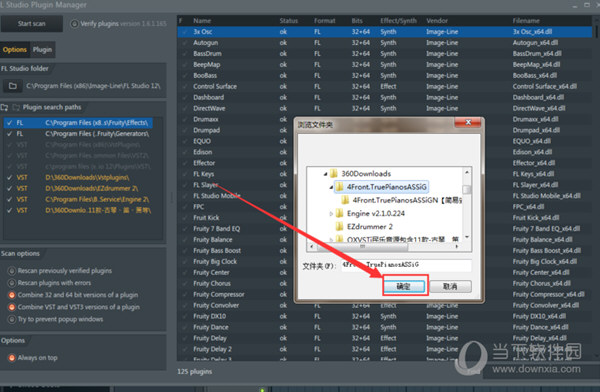Image resolution: width=600 pixels, height=392 pixels.
Task: Click the favorite checkmark beside 3x Osc
Action: (x=184, y=32)
